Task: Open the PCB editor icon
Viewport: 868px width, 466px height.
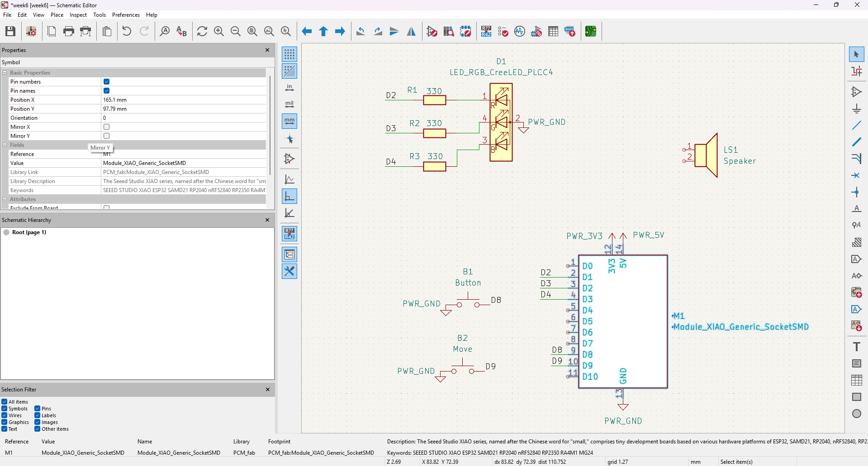Action: [x=591, y=31]
